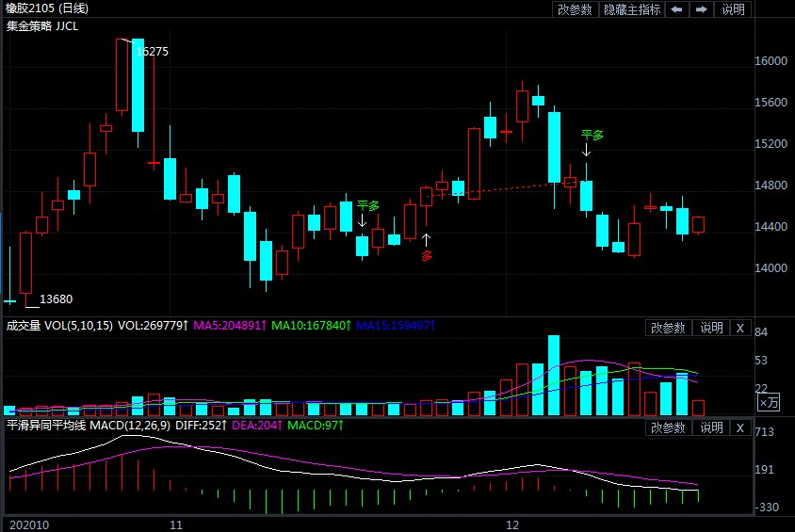Click the 集金策略 JJCL indicator label
795x532 pixels.
pyautogui.click(x=42, y=25)
